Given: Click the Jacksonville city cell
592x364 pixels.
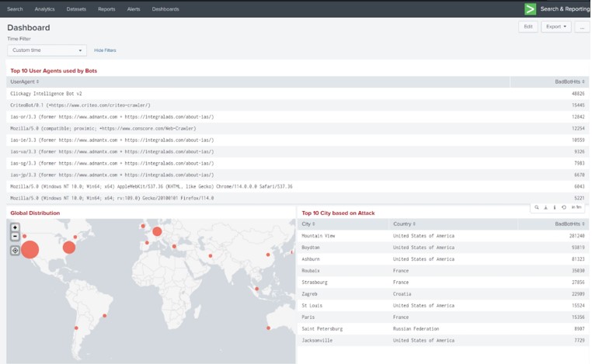Looking at the screenshot, I should tap(317, 340).
